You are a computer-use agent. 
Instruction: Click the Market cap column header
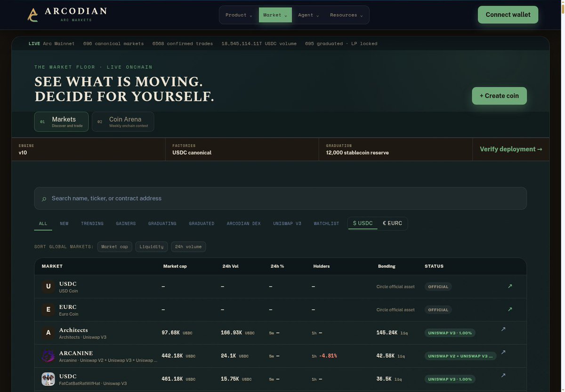click(x=175, y=266)
